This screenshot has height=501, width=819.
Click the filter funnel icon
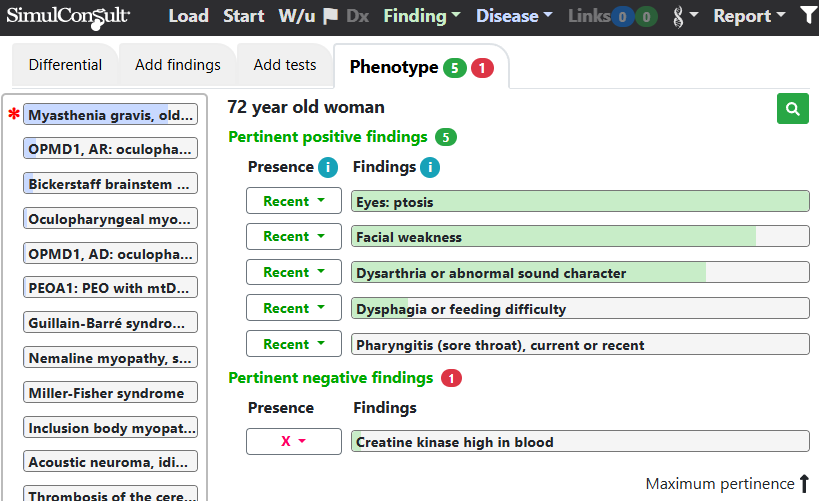click(x=808, y=16)
